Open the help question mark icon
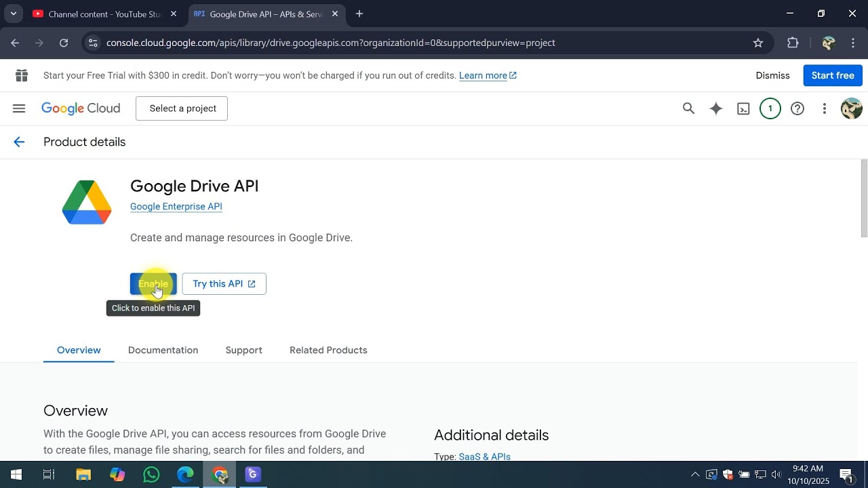868x488 pixels. (797, 108)
